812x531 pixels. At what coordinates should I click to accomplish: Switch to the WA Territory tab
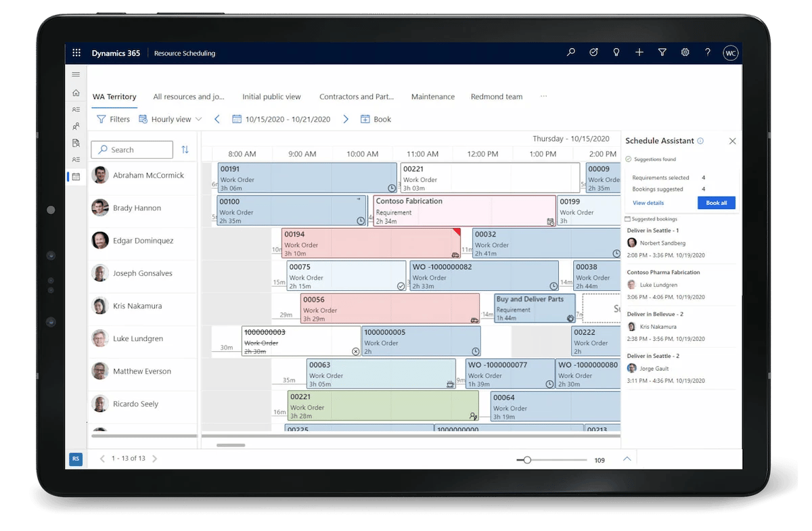click(x=114, y=97)
